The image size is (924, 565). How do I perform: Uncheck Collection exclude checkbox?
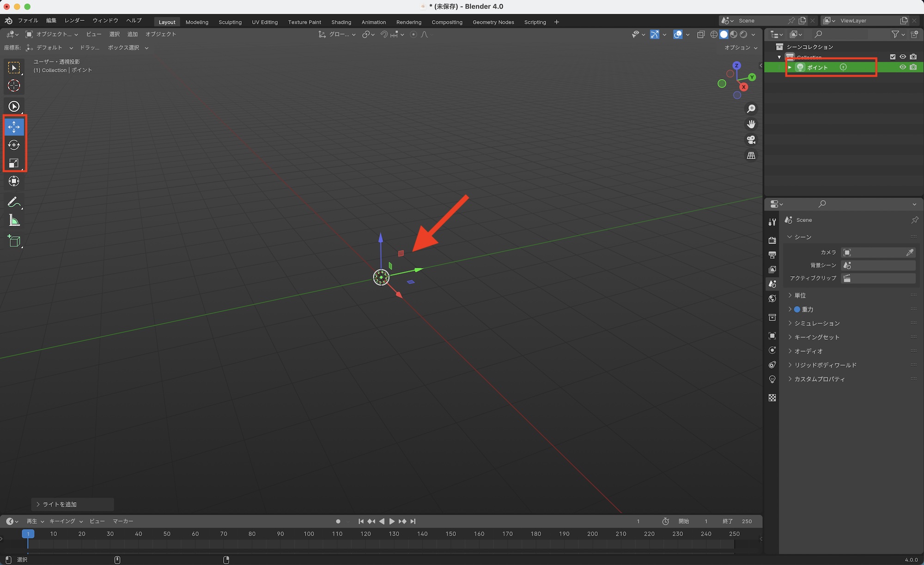pyautogui.click(x=893, y=57)
